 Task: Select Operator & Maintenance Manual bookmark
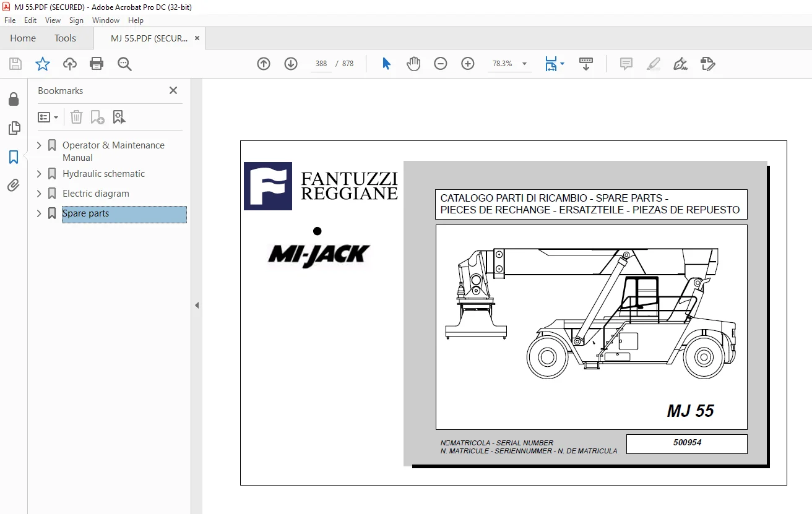(113, 152)
